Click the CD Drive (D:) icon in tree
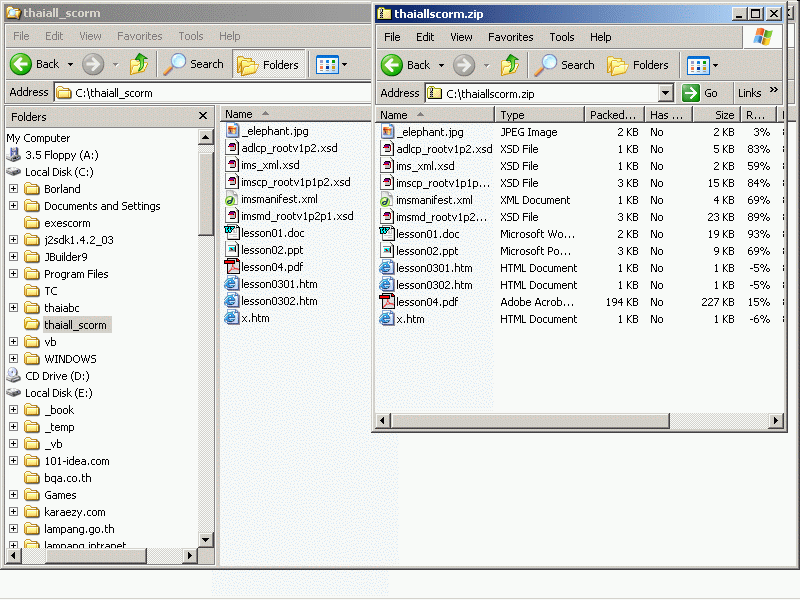Viewport: 800px width, 600px height. [x=14, y=376]
